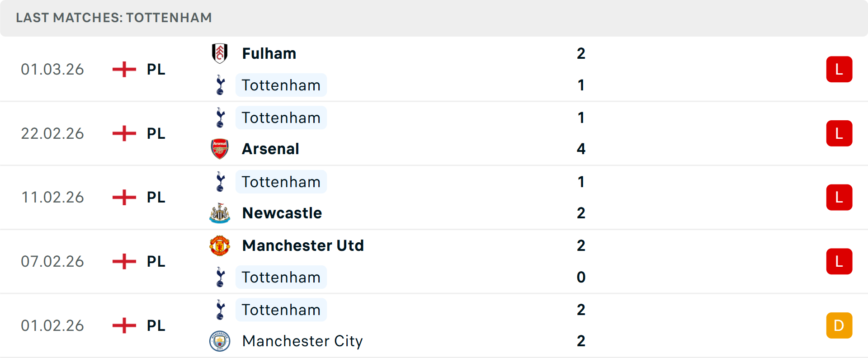Click the score 2 next to Manchester City

[x=581, y=341]
